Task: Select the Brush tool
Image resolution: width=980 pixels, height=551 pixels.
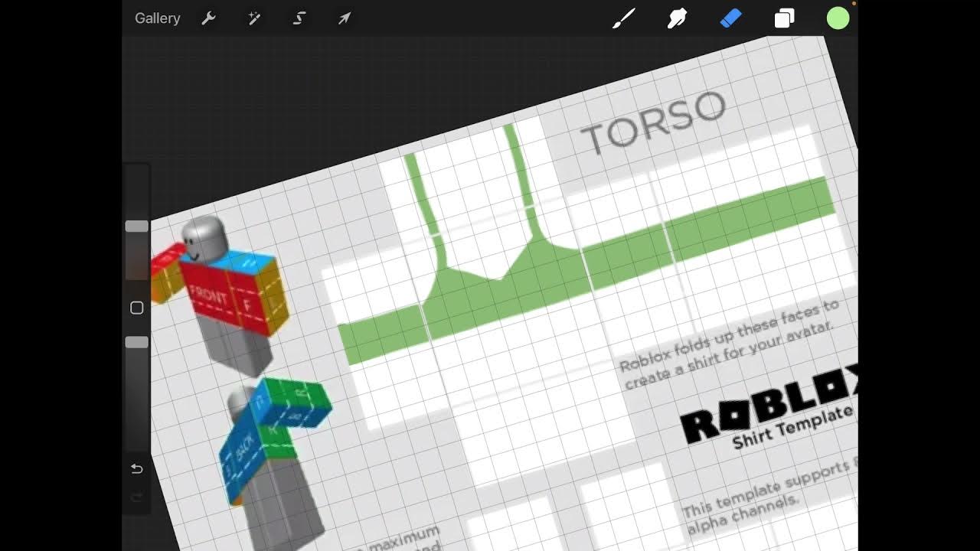Action: click(624, 18)
